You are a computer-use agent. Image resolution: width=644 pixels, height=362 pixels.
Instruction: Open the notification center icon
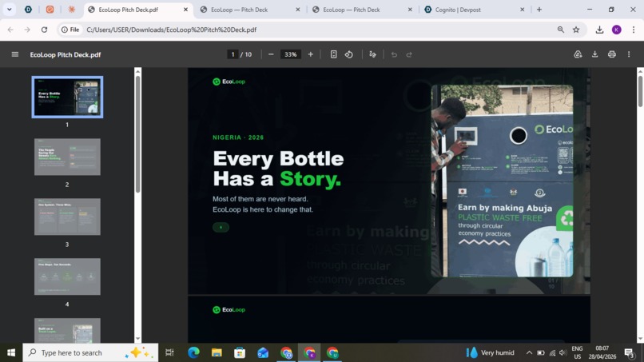pyautogui.click(x=629, y=352)
